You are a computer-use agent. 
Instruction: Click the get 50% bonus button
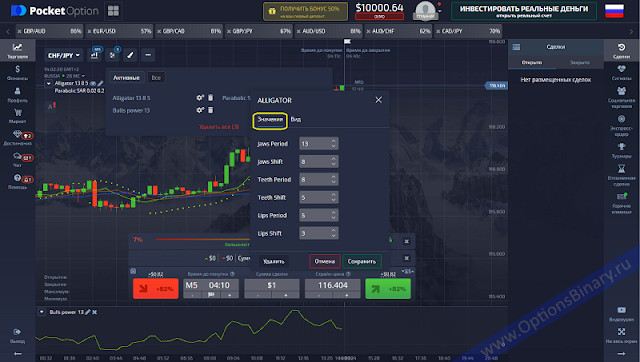point(305,11)
